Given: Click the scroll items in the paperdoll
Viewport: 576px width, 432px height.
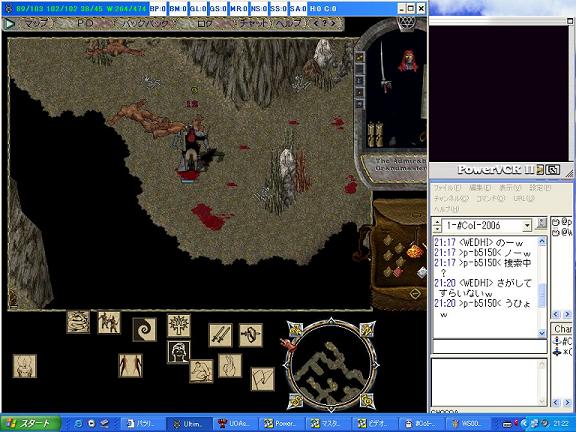Looking at the screenshot, I should 375,134.
